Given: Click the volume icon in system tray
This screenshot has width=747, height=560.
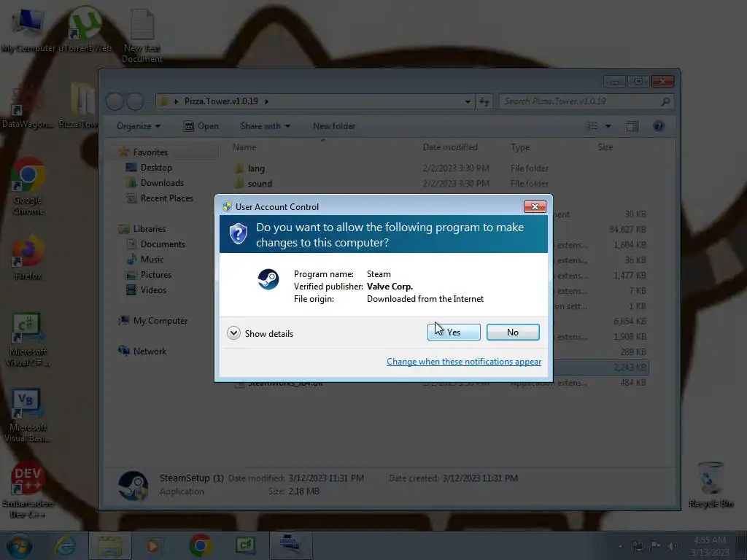Looking at the screenshot, I should pyautogui.click(x=673, y=546).
